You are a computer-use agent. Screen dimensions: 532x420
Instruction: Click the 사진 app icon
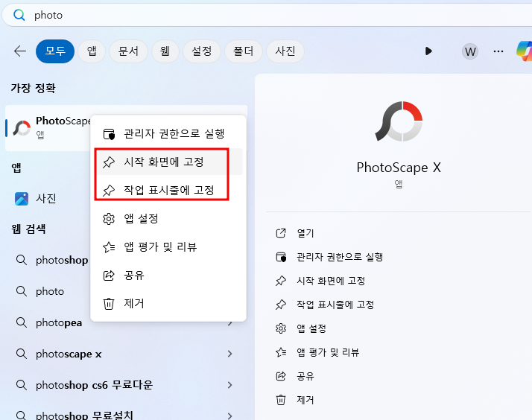coord(22,199)
